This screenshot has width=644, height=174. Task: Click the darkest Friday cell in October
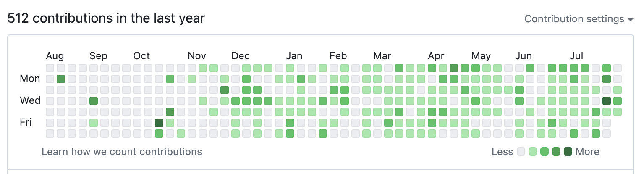[x=159, y=122]
